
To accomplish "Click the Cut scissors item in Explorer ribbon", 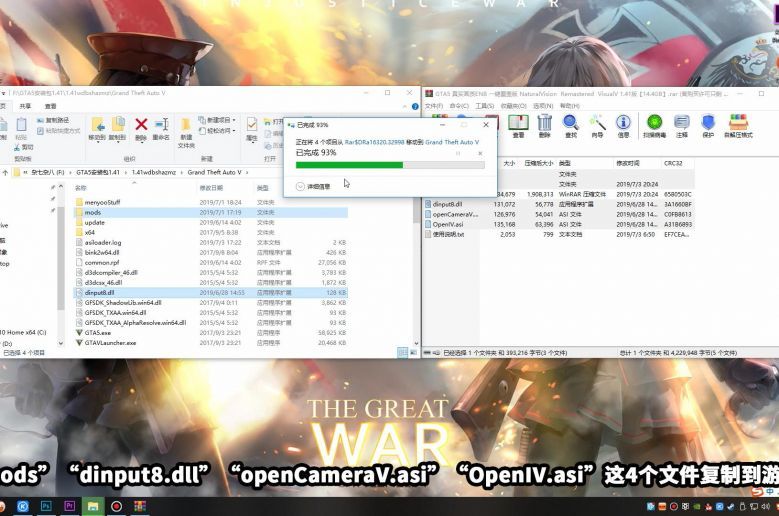I will pyautogui.click(x=24, y=147).
